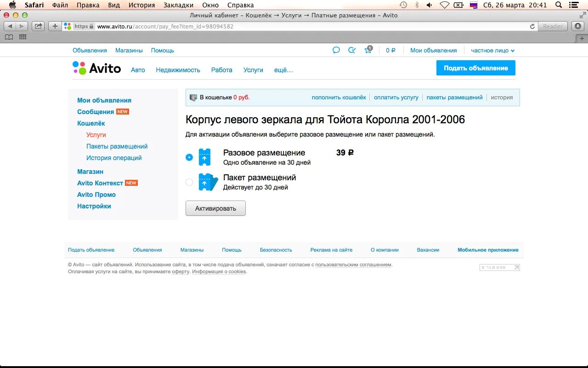Click the single placement ticket icon

click(204, 157)
